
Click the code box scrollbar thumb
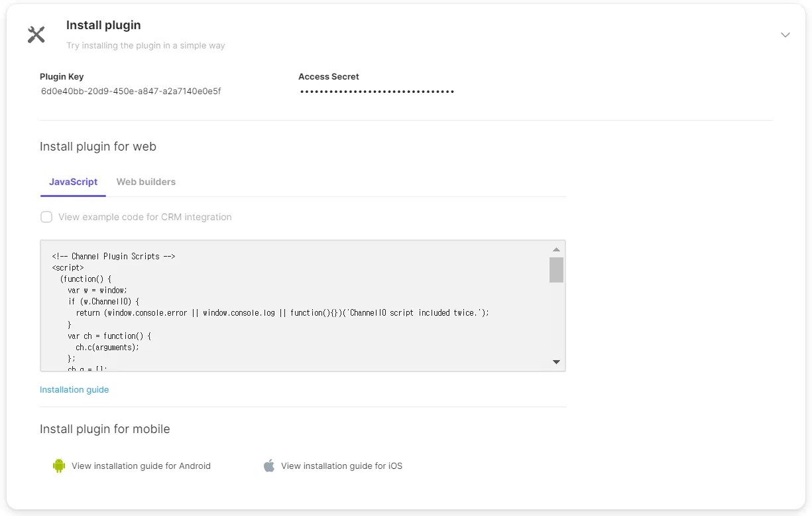(x=556, y=270)
